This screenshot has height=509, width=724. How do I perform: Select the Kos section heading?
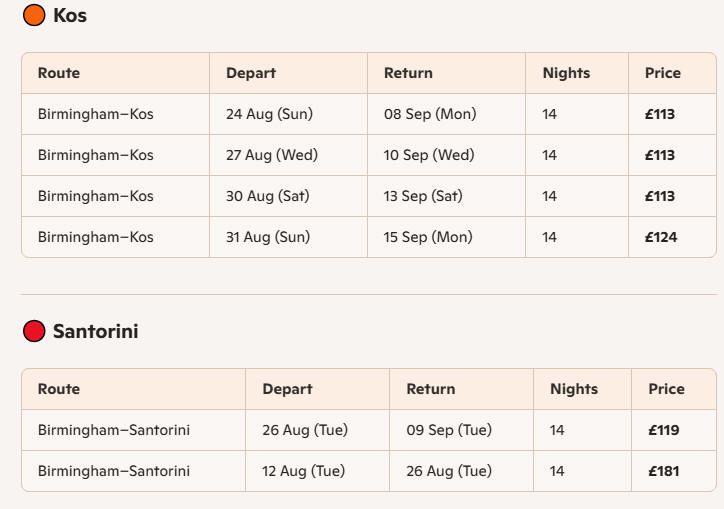[x=70, y=15]
